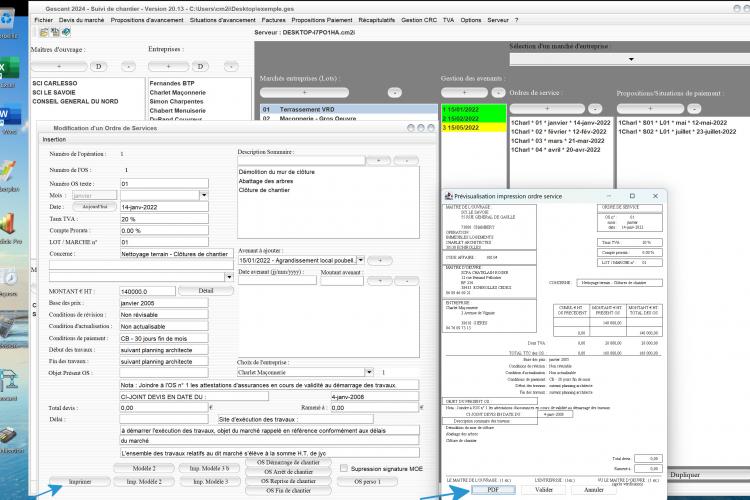The image size is (750, 500).
Task: Open the Devis du marché menu
Action: click(x=81, y=20)
